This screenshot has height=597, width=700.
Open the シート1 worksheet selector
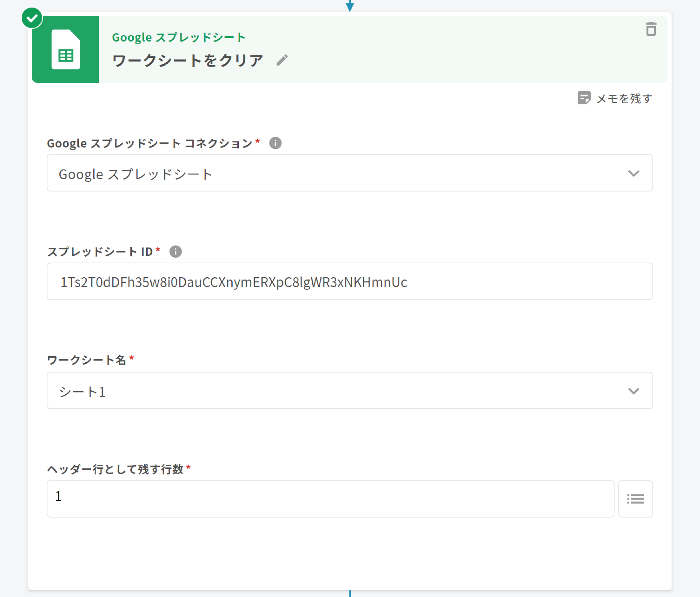pos(338,391)
